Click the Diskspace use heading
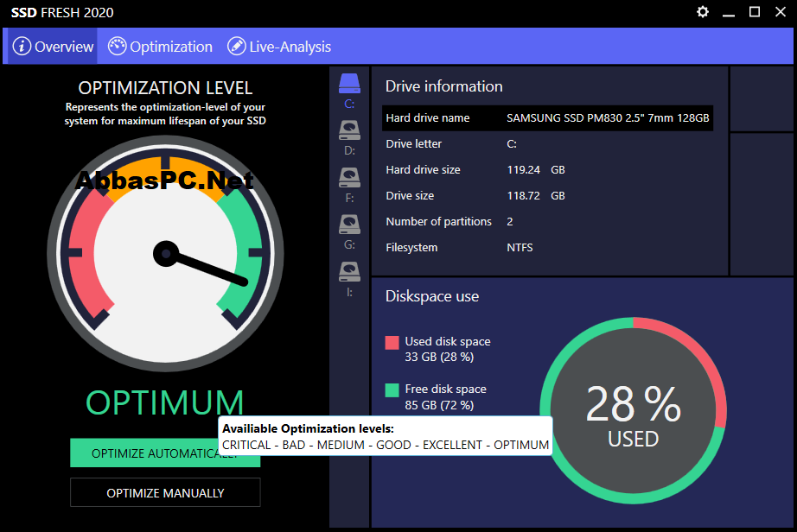797x532 pixels. point(432,296)
